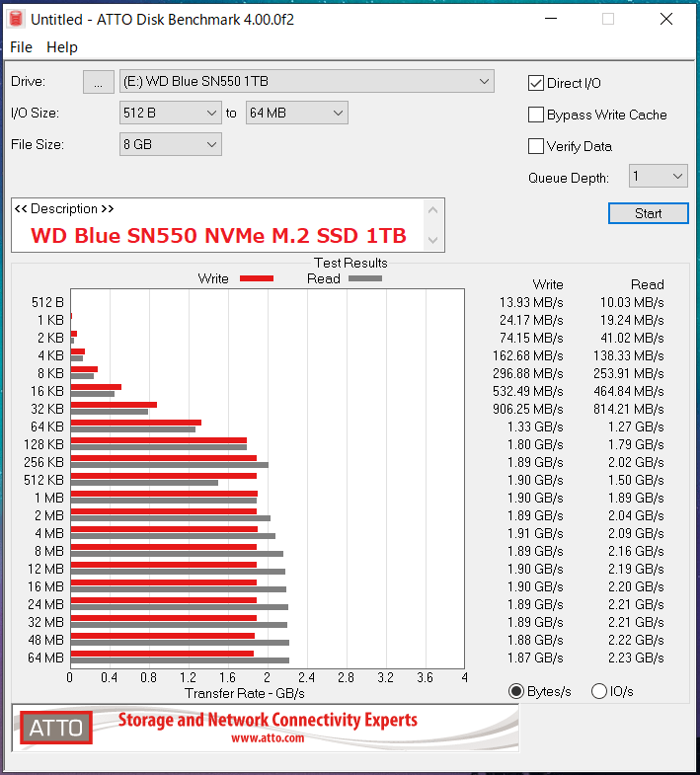Open the www.atto.com link
The width and height of the screenshot is (700, 775).
tap(268, 738)
